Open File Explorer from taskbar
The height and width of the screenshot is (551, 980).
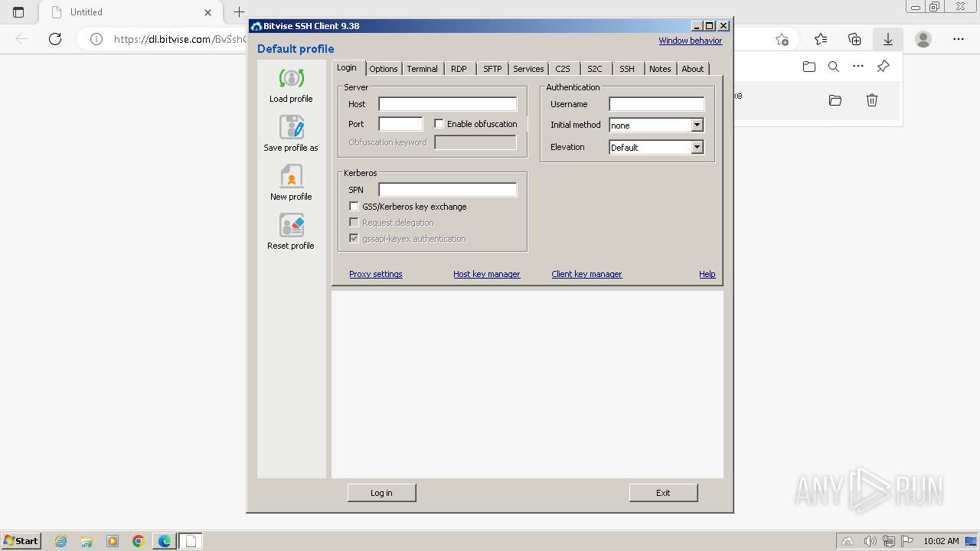87,541
